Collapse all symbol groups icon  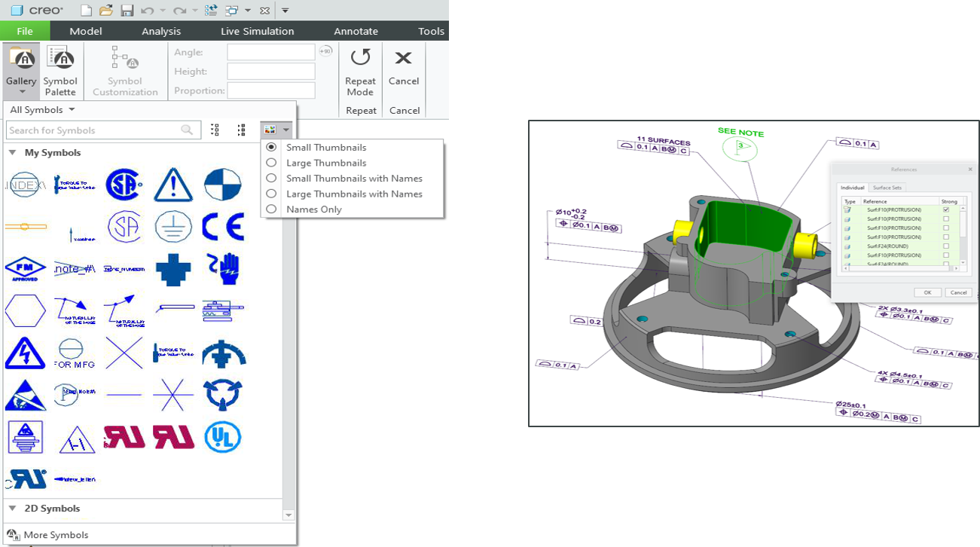[x=241, y=130]
